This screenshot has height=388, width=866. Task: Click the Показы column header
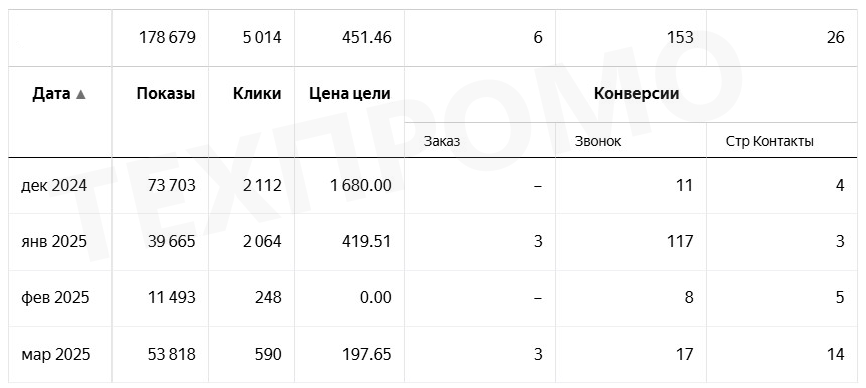[x=166, y=94]
